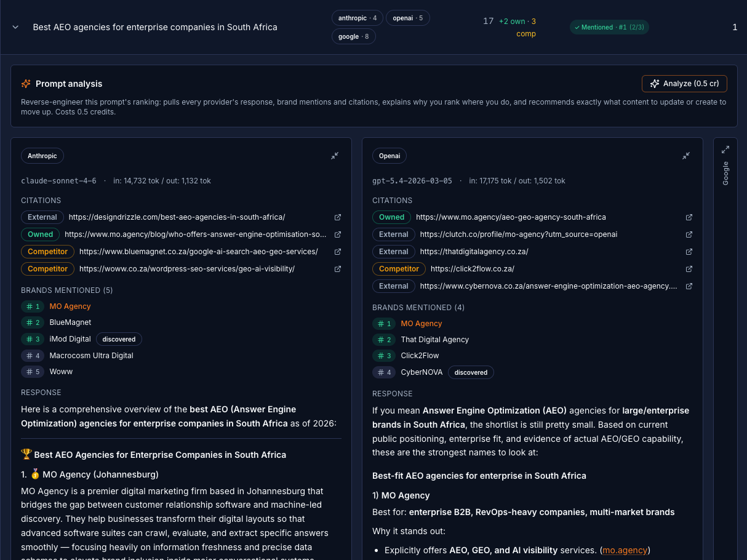Screen dimensions: 747x560
Task: Click the 1. MO Agency (Johannesburg) heading
Action: tap(90, 474)
